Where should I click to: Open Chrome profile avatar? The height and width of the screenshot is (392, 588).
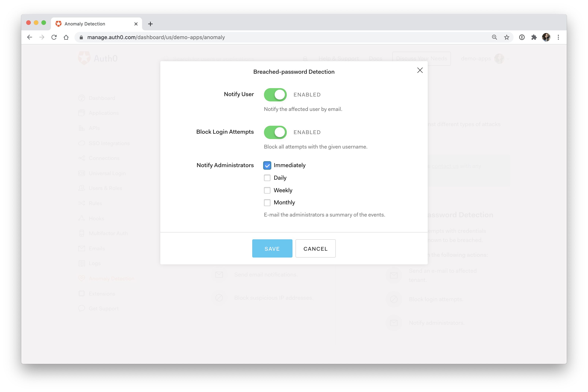pos(546,37)
